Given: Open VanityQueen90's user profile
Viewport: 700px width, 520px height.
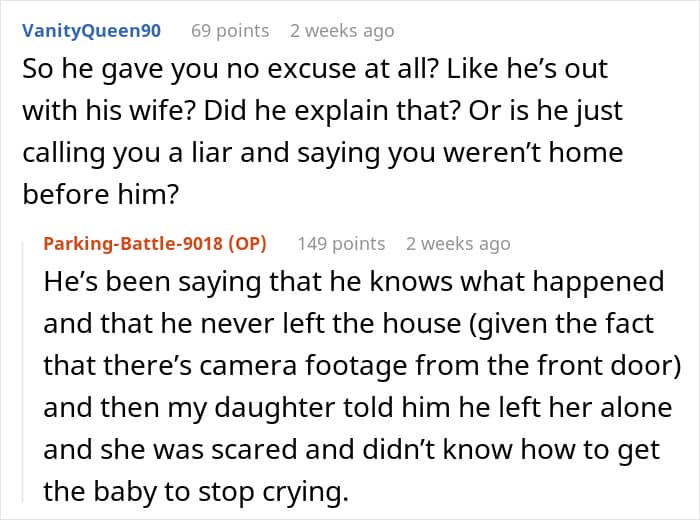Looking at the screenshot, I should (x=91, y=31).
